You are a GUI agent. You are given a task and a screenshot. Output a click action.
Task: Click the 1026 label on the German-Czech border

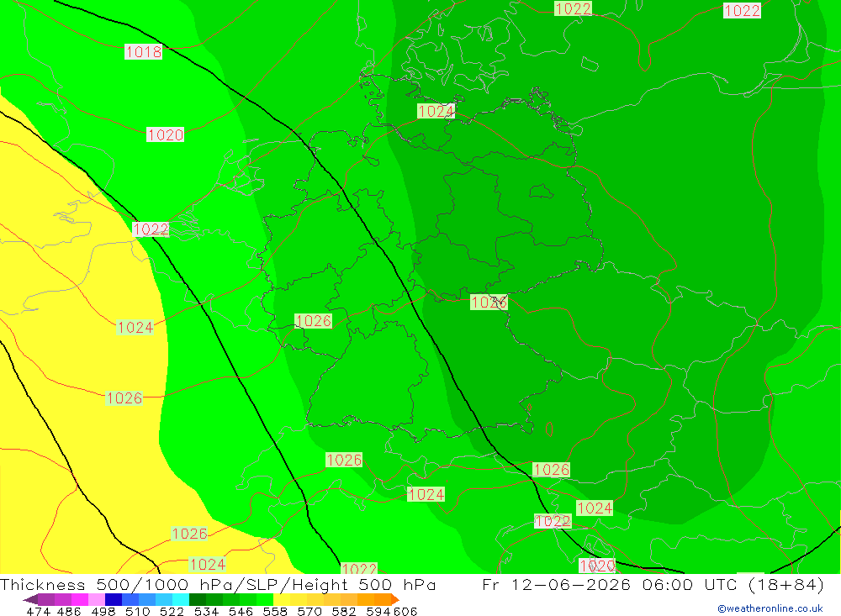489,302
